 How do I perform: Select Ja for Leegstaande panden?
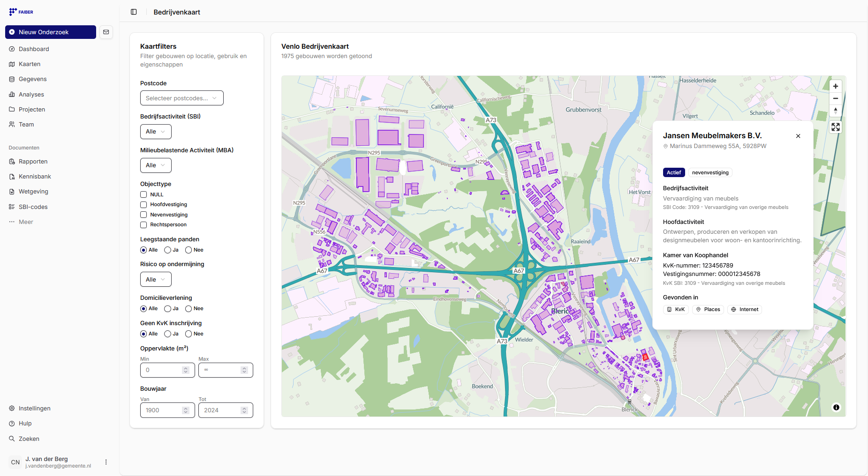168,250
